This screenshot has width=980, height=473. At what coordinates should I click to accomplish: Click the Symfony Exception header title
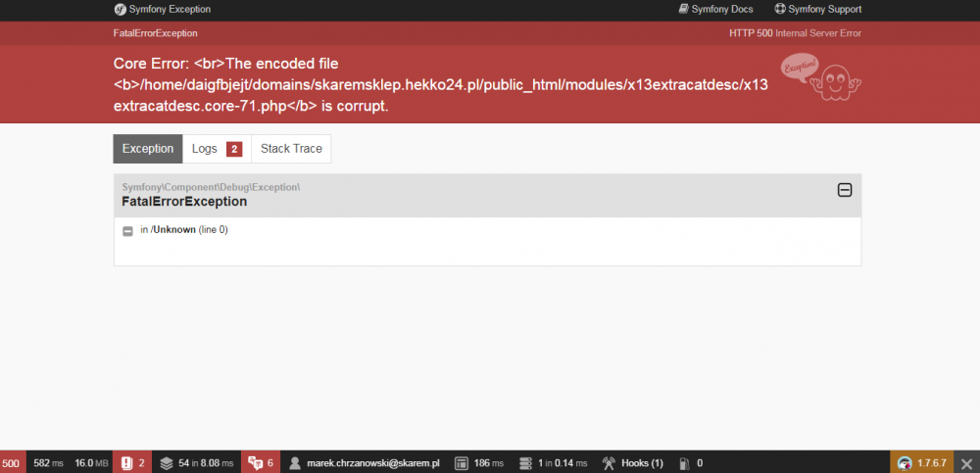click(170, 10)
